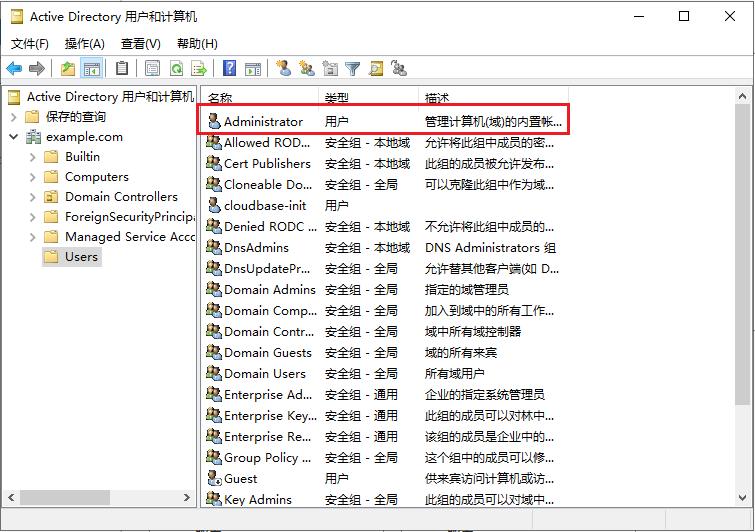Screen dimensions: 755x532
Task: Select Enterprise Read-only group entry
Action: click(385, 436)
